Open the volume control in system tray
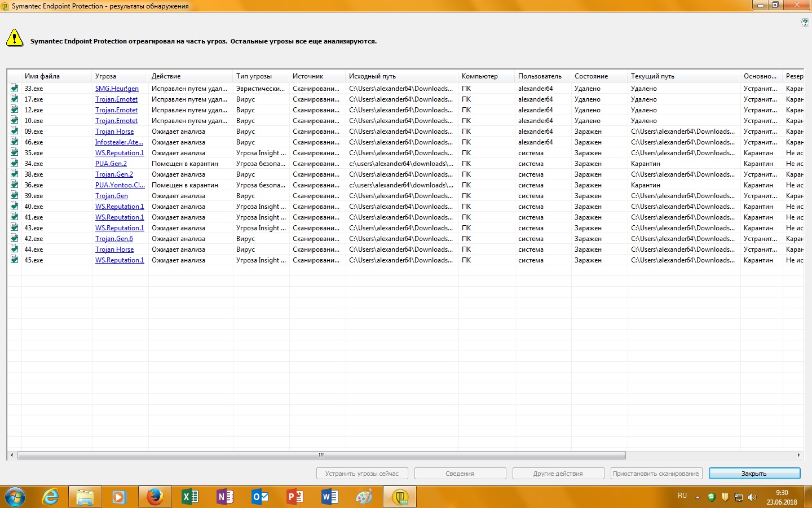The image size is (812, 508). [x=752, y=497]
